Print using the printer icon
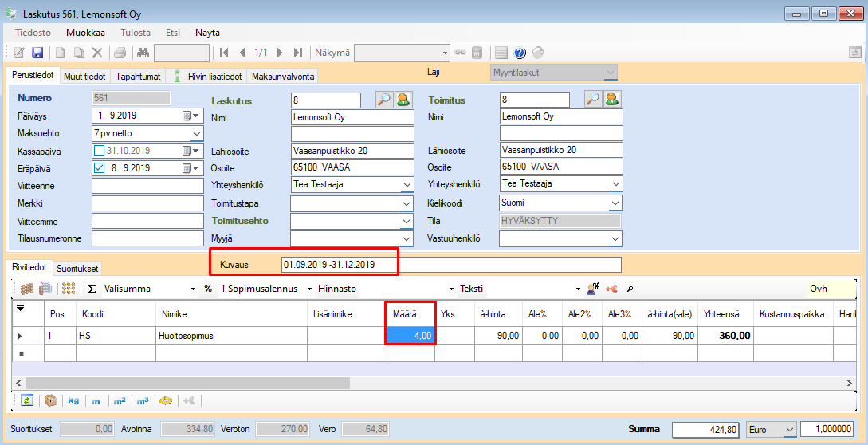868x445 pixels. [x=120, y=53]
